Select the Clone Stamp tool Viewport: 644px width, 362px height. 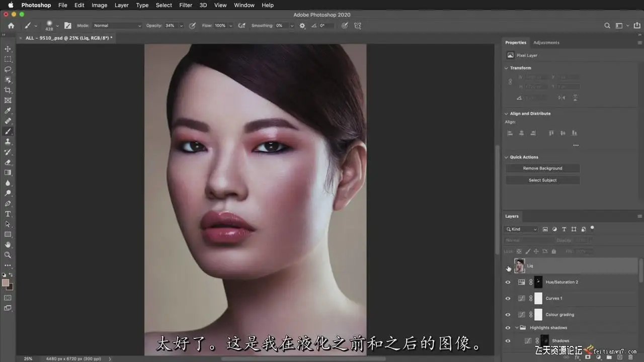pos(8,142)
